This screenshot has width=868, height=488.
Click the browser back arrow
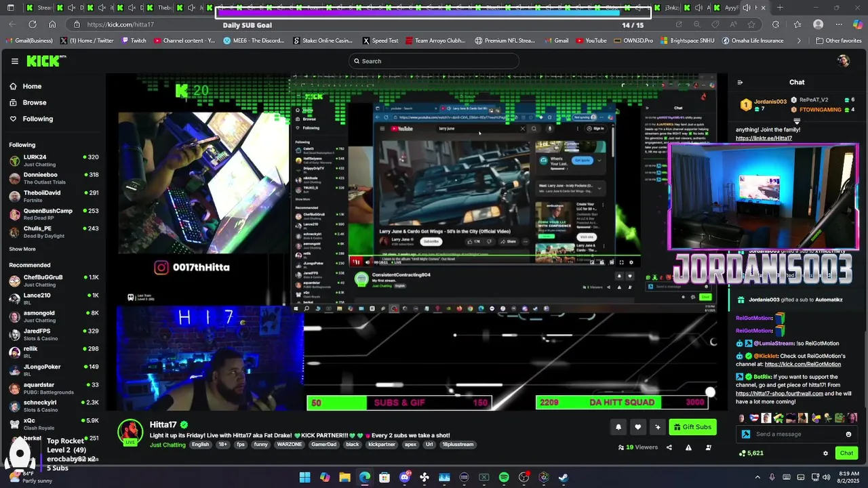point(12,24)
